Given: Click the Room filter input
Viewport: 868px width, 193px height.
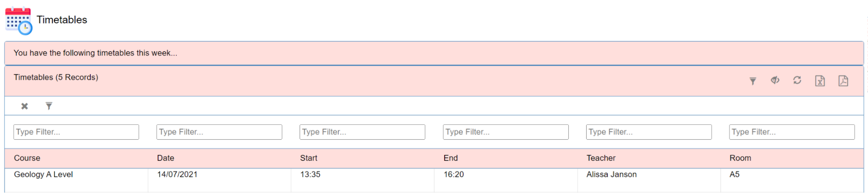Looking at the screenshot, I should click(x=792, y=132).
